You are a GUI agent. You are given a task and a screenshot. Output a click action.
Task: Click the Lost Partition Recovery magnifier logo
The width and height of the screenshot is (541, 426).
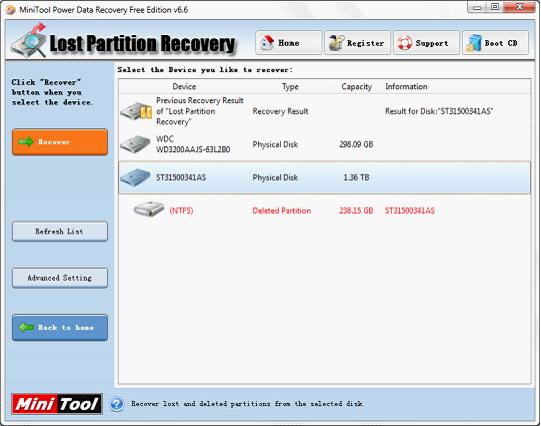[x=29, y=41]
